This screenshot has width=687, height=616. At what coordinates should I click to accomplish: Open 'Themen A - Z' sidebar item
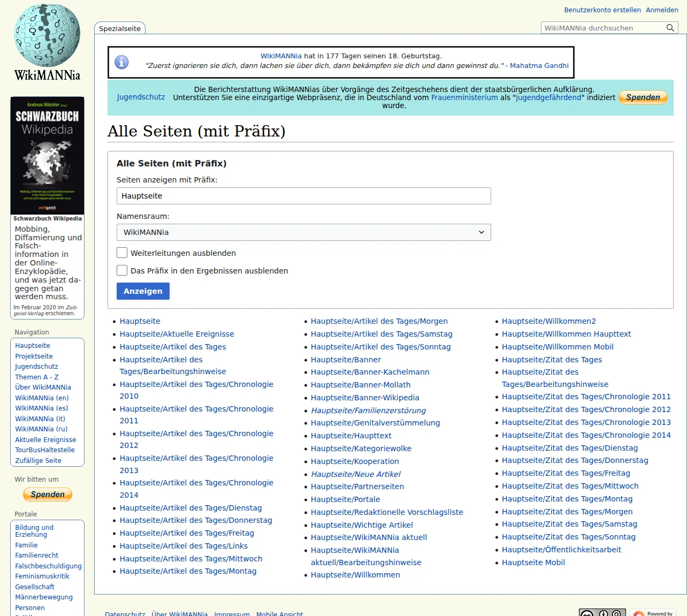coord(37,377)
